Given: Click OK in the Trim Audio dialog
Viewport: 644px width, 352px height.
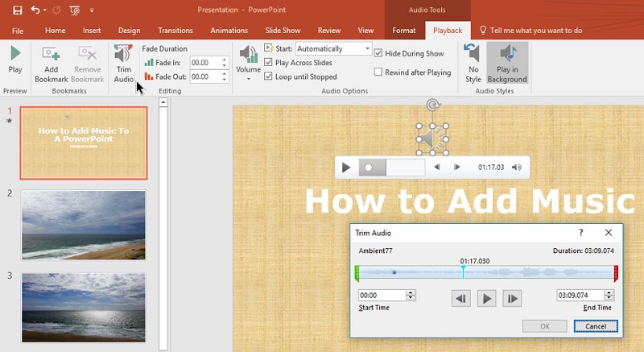Looking at the screenshot, I should [x=545, y=326].
